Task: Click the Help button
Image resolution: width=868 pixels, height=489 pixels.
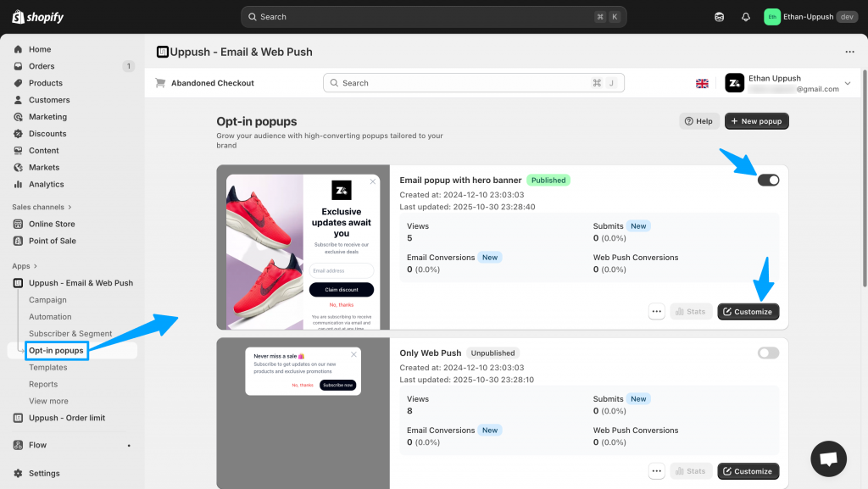Action: [x=699, y=121]
